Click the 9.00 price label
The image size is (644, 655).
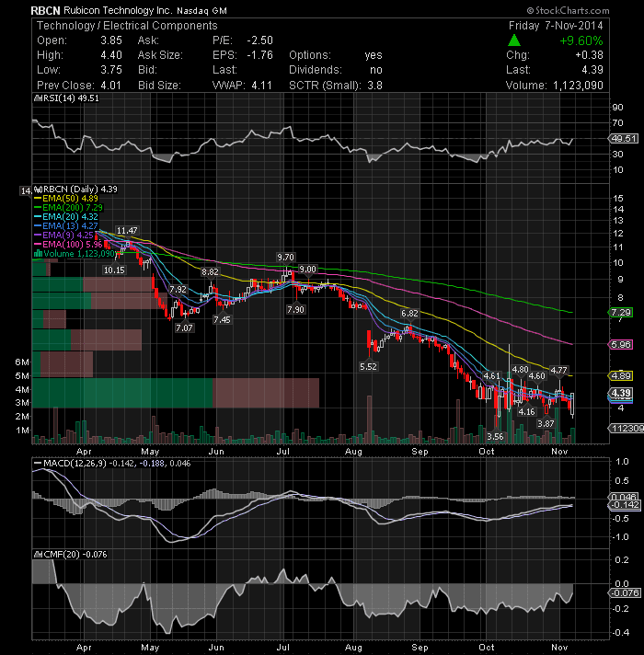308,270
